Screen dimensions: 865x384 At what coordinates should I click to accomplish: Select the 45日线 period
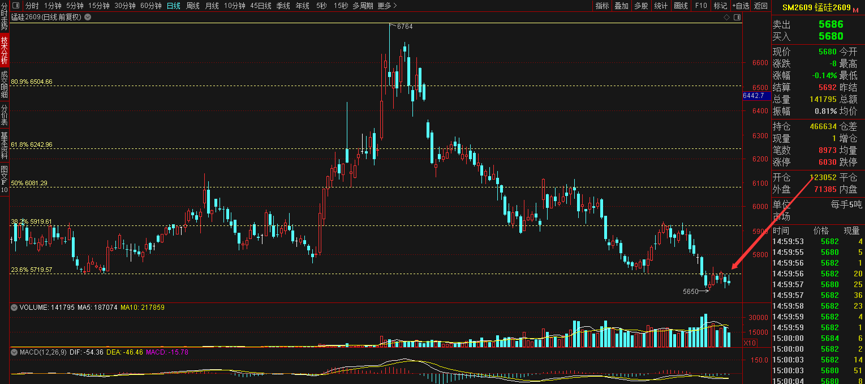260,6
